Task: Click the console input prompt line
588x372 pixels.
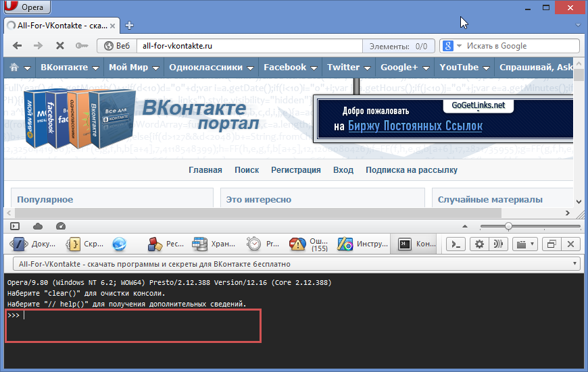Action: click(x=133, y=315)
